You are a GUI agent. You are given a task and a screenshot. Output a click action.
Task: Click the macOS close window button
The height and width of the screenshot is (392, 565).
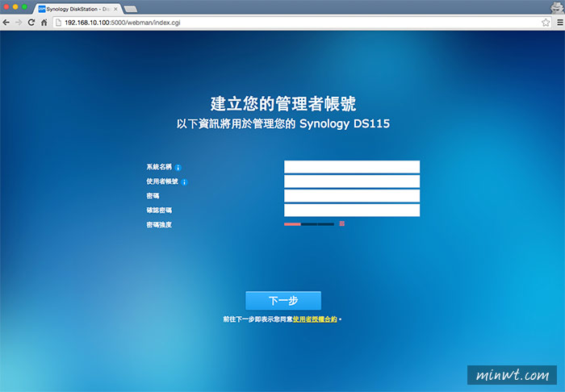click(6, 6)
